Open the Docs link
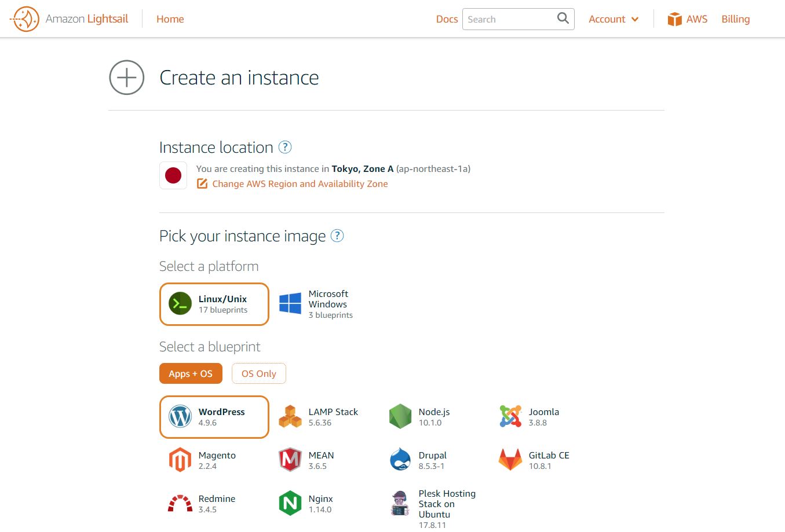 click(x=447, y=19)
